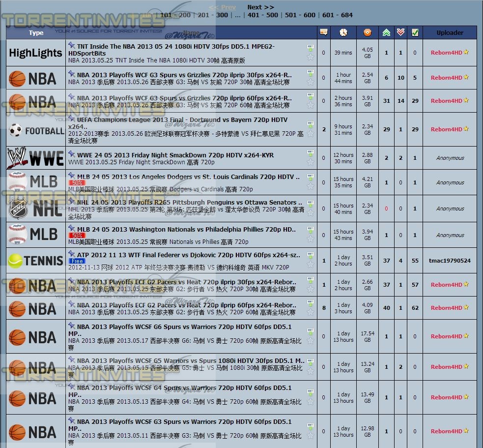The image size is (483, 448).
Task: Show 10 leechers on Spurs vs Grizzlies 30fps
Action: 400,78
